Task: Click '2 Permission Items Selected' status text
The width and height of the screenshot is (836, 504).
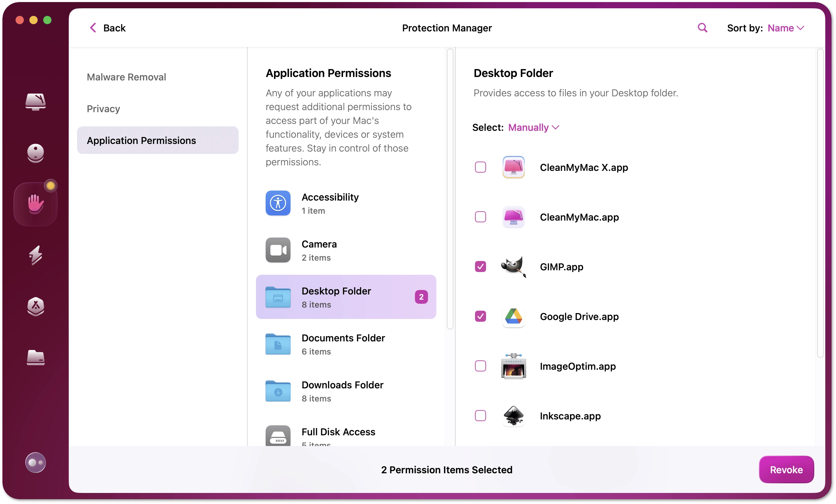Action: coord(447,470)
